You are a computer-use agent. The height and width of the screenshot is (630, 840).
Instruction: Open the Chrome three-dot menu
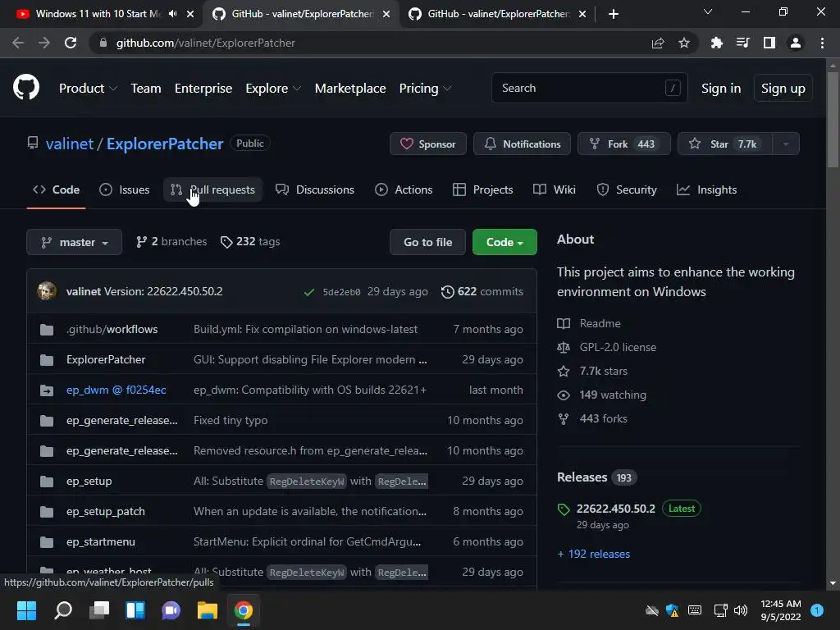[x=822, y=43]
